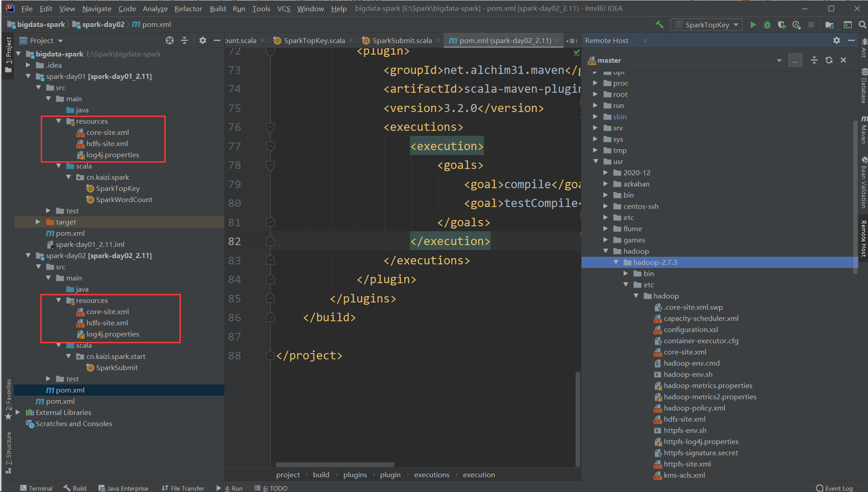Click the Build Project hammer icon
The image size is (868, 492).
tap(659, 25)
